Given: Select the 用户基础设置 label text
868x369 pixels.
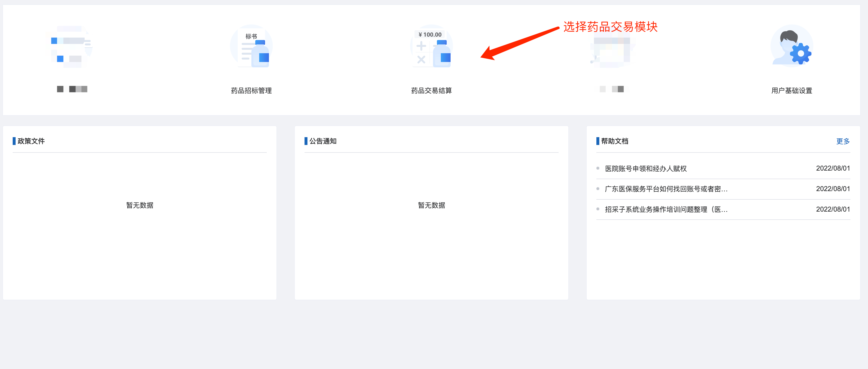Looking at the screenshot, I should (x=791, y=90).
